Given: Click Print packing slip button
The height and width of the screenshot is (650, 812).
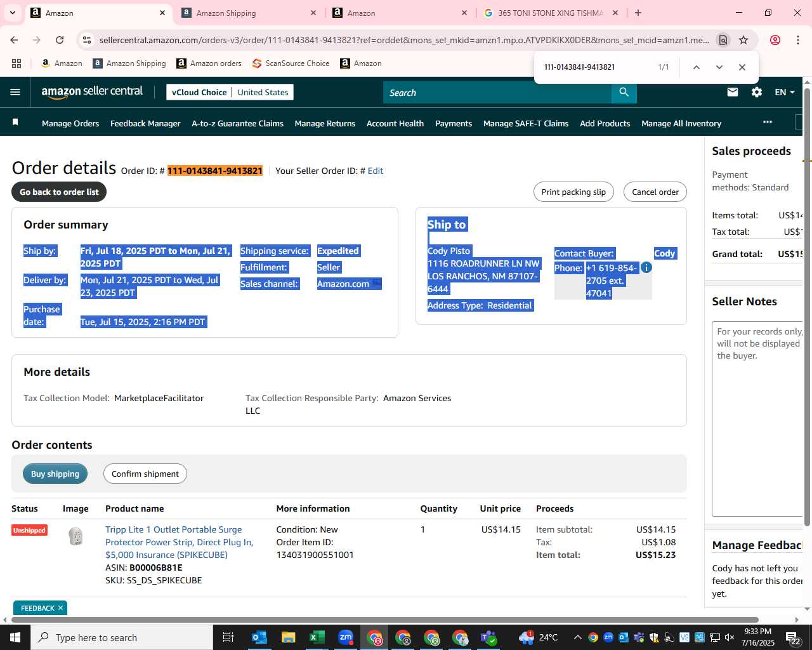Looking at the screenshot, I should click(x=573, y=192).
